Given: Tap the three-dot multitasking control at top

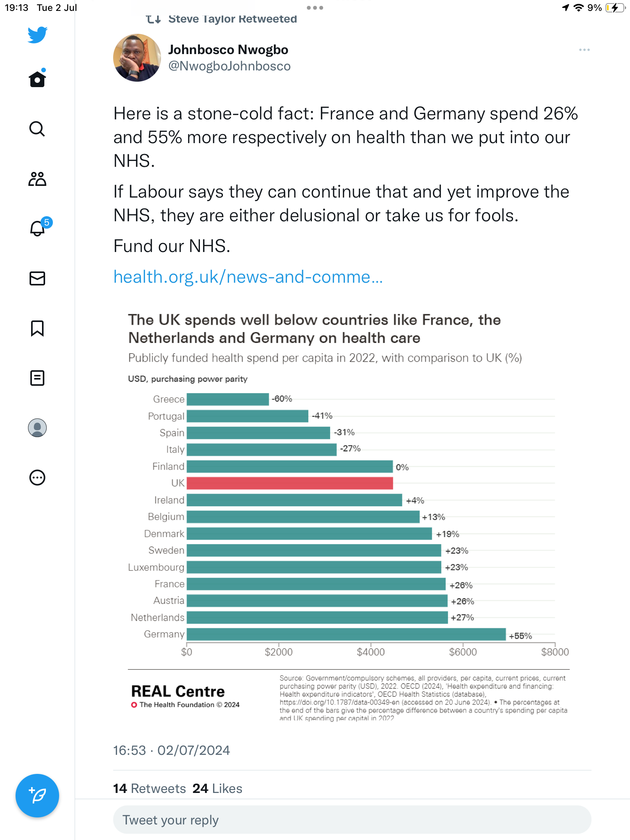Looking at the screenshot, I should tap(315, 8).
